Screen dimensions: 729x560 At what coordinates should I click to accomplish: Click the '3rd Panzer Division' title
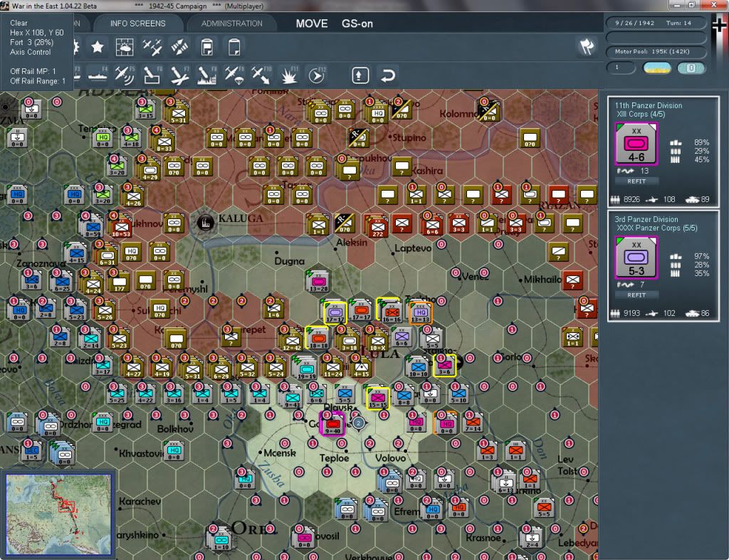[x=646, y=219]
